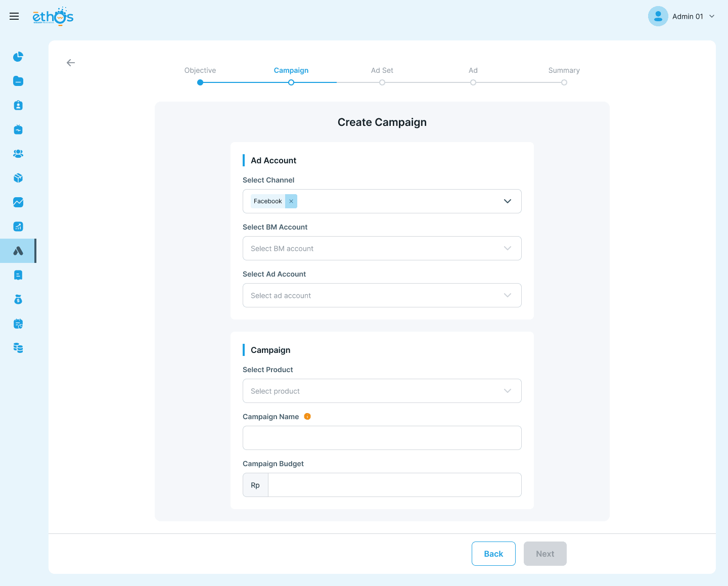The height and width of the screenshot is (586, 728).
Task: Open the coin stack icon in sidebar
Action: click(x=18, y=348)
